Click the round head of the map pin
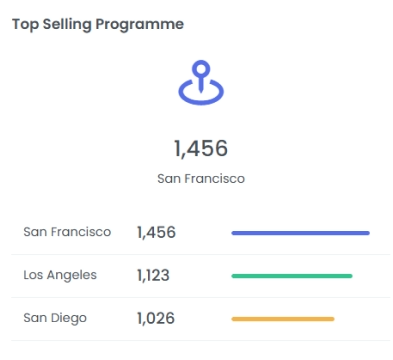Viewport: 393px width, 360px height. (201, 69)
